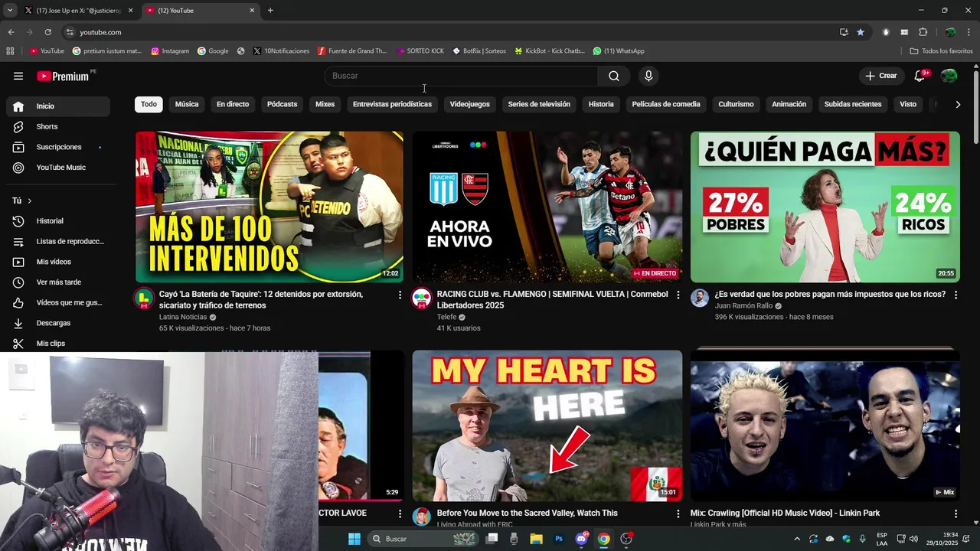Go to Inicio in the sidebar

58,106
